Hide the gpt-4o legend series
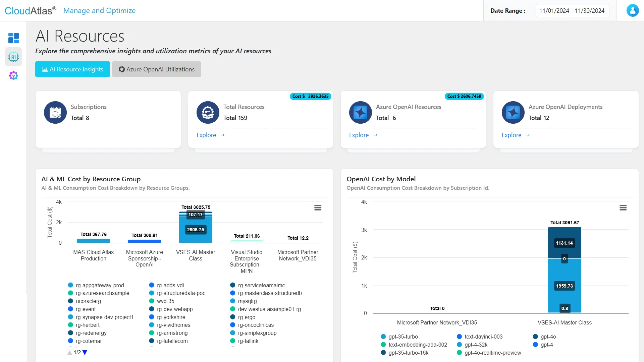The width and height of the screenshot is (644, 362). (x=548, y=337)
